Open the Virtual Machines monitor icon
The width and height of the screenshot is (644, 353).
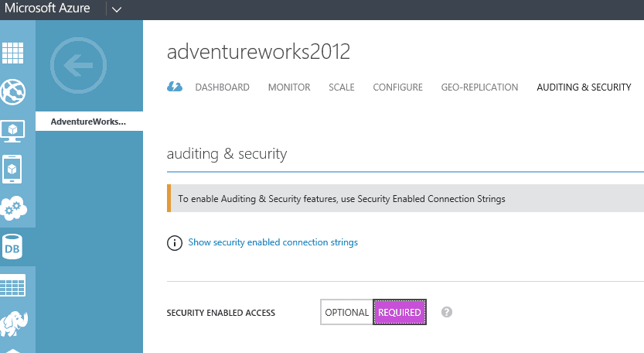tap(12, 131)
